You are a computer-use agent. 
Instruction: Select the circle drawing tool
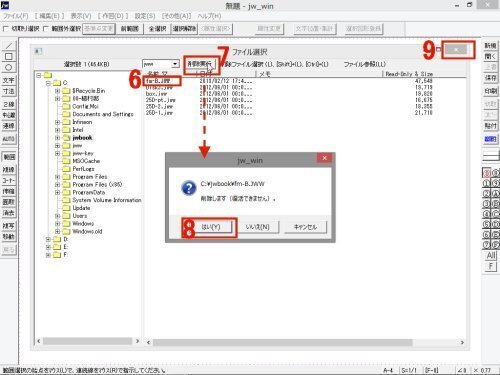[x=9, y=67]
